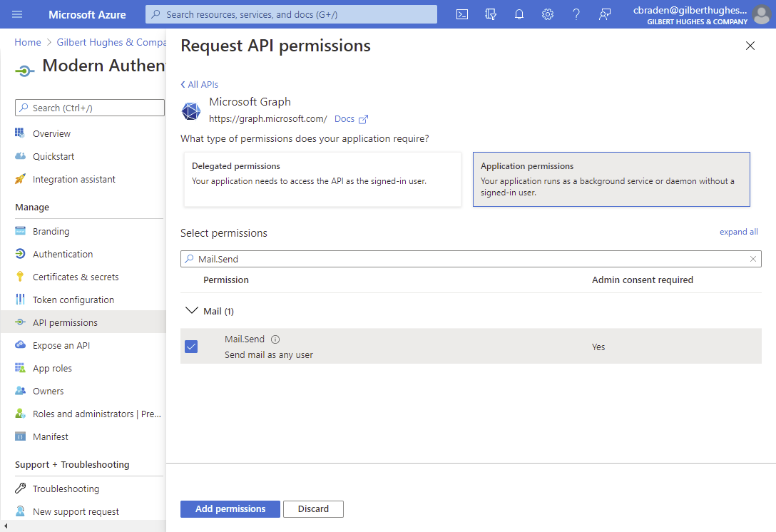Open Quickstart in the sidebar

(x=53, y=156)
